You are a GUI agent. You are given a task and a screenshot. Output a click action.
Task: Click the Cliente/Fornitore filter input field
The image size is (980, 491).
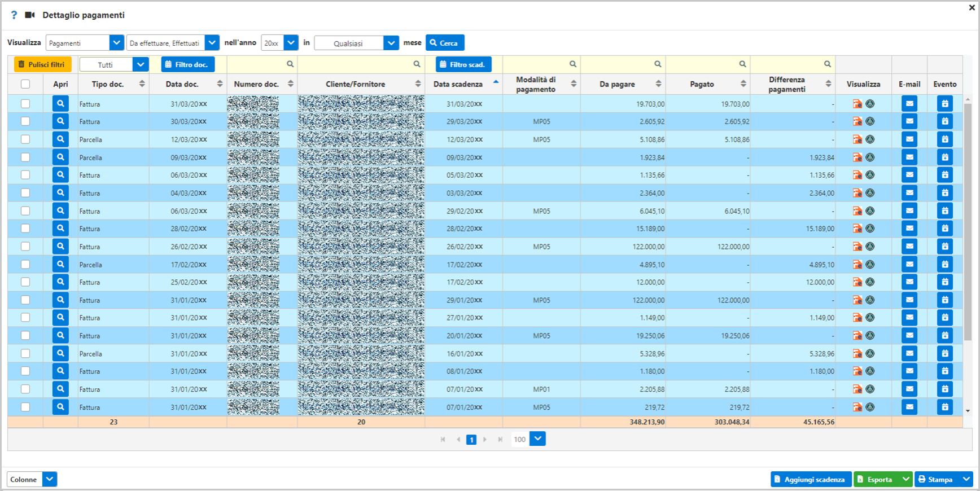pos(355,64)
